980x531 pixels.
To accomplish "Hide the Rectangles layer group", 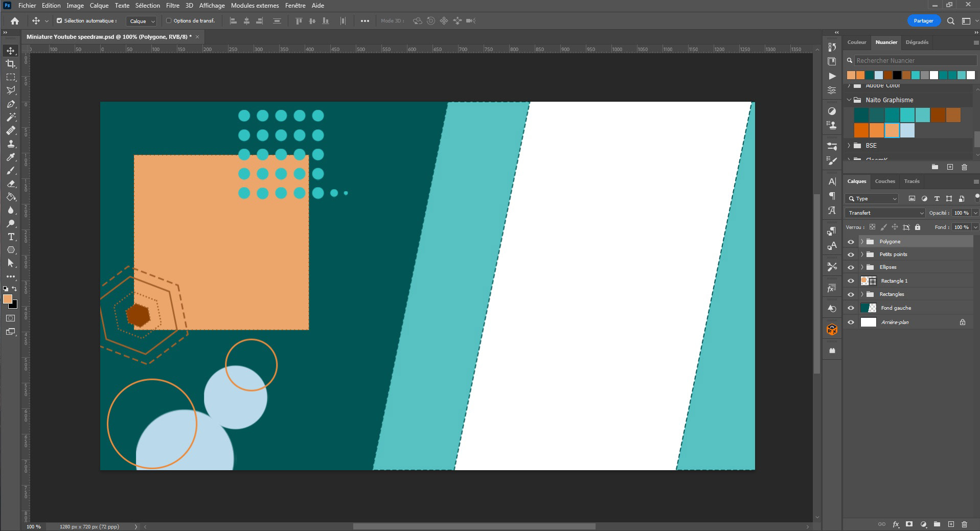I will (851, 294).
